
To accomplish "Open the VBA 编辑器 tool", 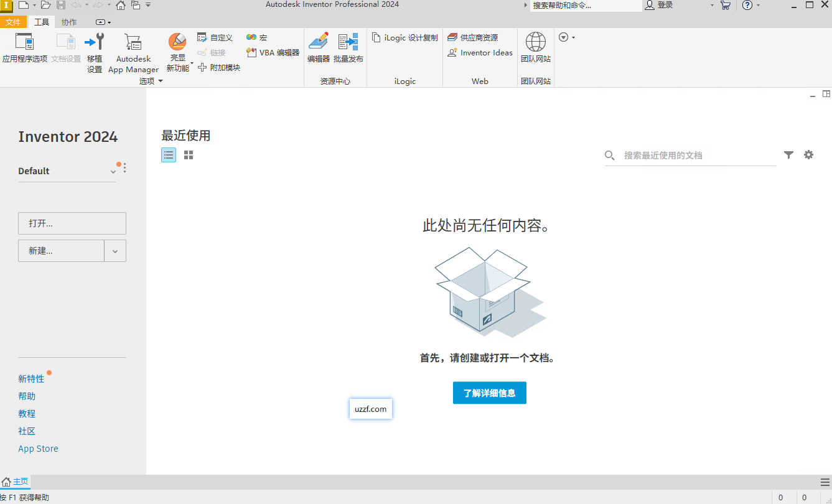I will 273,53.
